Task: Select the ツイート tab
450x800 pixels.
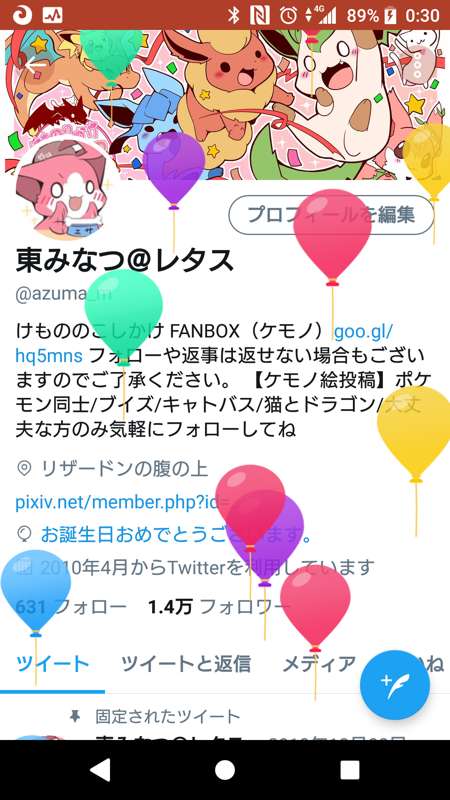Action: (x=53, y=664)
